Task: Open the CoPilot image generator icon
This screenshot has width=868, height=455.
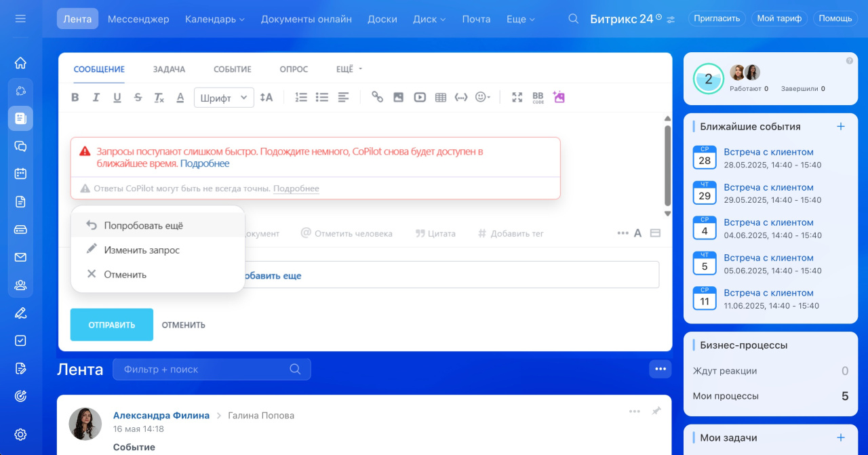Action: coord(559,97)
